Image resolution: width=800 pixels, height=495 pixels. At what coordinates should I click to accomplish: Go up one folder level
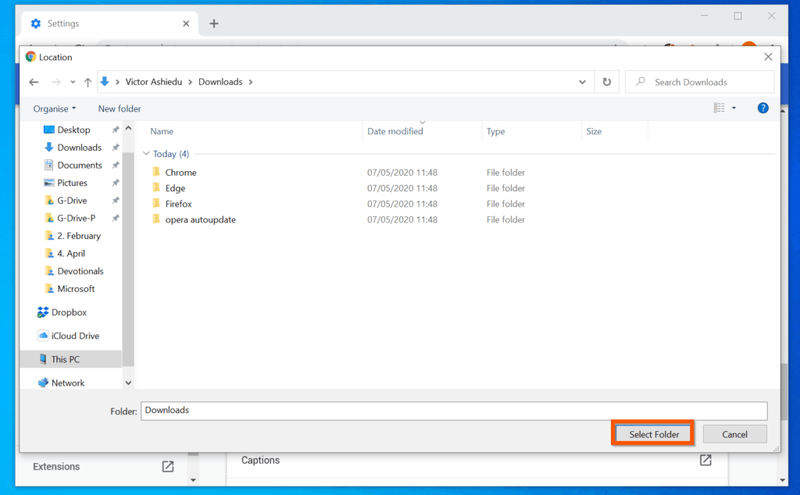[x=88, y=82]
